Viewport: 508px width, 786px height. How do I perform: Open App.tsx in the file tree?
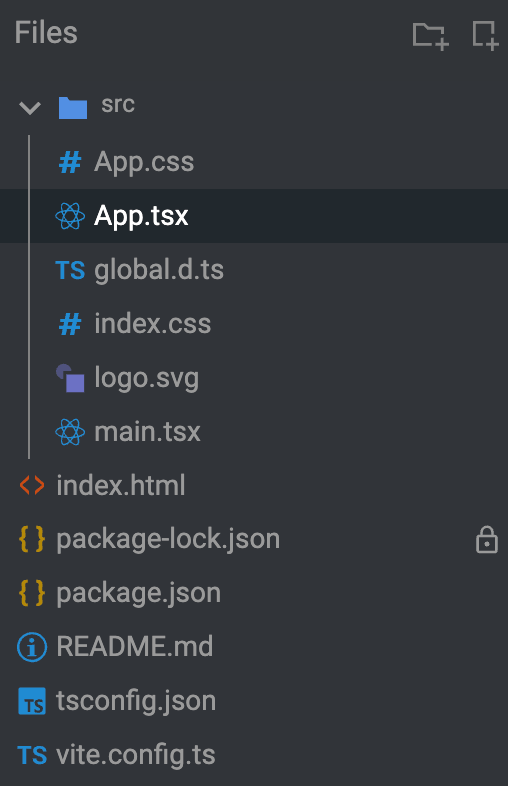click(x=254, y=216)
